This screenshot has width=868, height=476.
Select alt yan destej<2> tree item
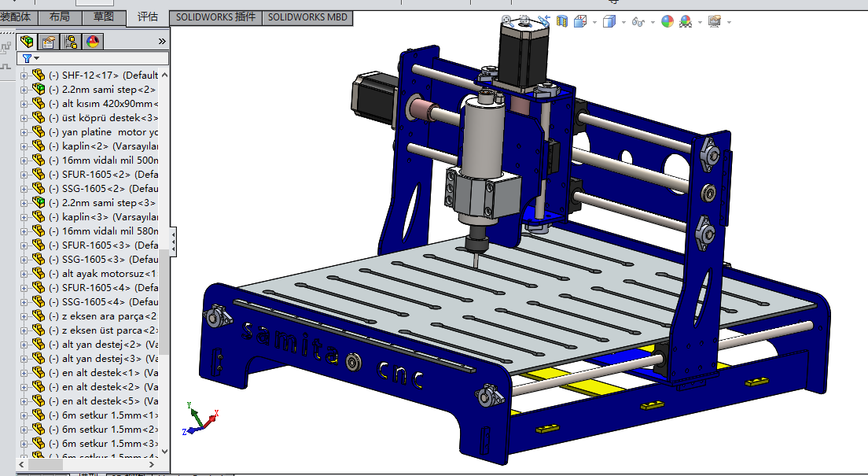pyautogui.click(x=103, y=344)
